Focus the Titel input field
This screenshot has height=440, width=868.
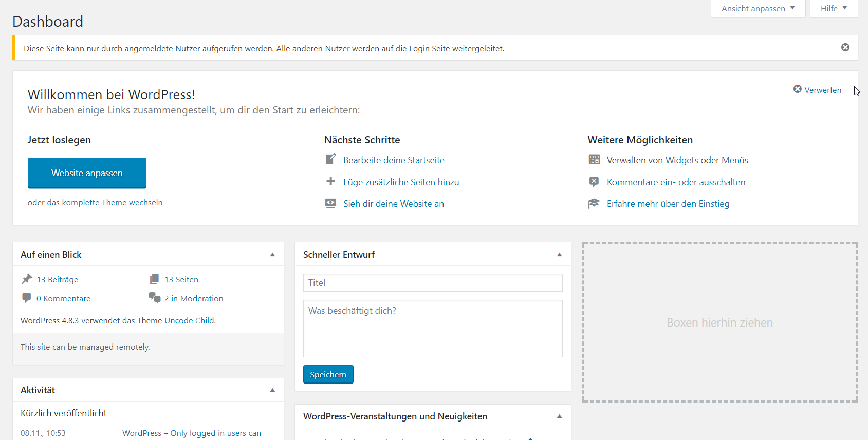pyautogui.click(x=433, y=283)
